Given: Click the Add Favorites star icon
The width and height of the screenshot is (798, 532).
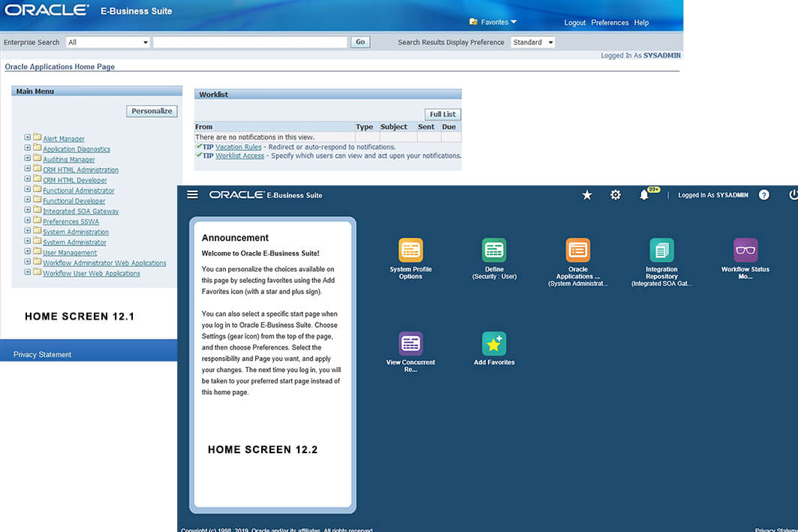Looking at the screenshot, I should coord(494,344).
